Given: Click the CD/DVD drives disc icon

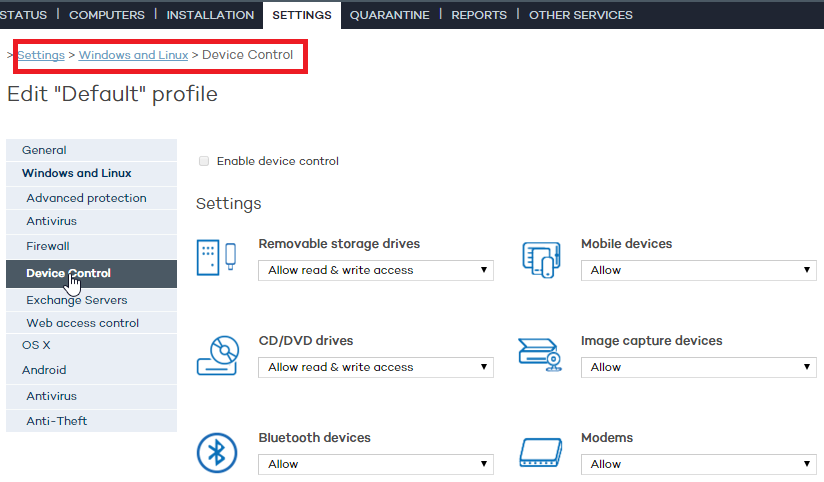Looking at the screenshot, I should (216, 355).
